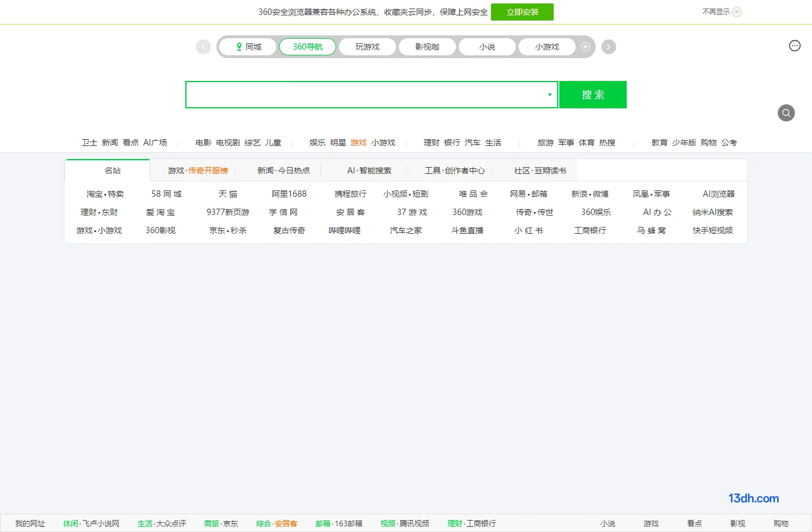
Task: Click 不再显示 to hide the banner
Action: pos(716,11)
